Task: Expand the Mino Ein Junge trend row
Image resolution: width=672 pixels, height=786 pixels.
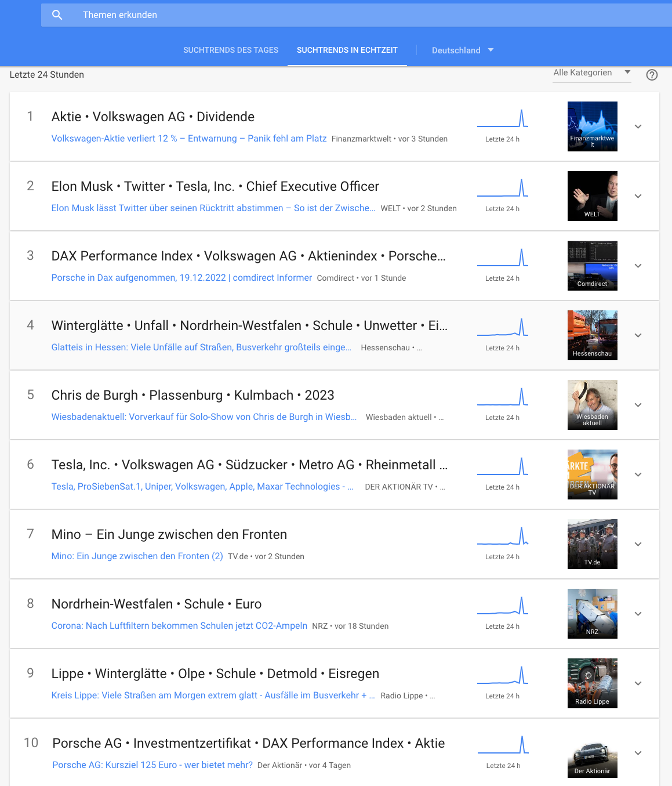Action: pyautogui.click(x=638, y=544)
